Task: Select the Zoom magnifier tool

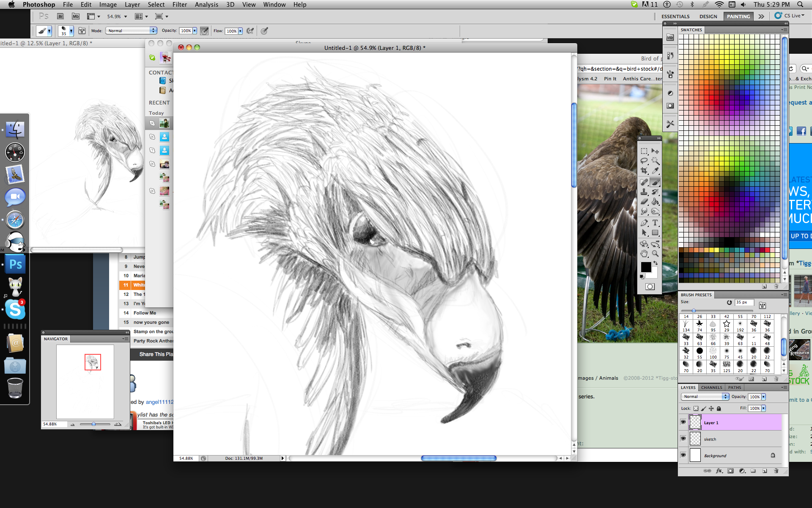Action: 655,254
